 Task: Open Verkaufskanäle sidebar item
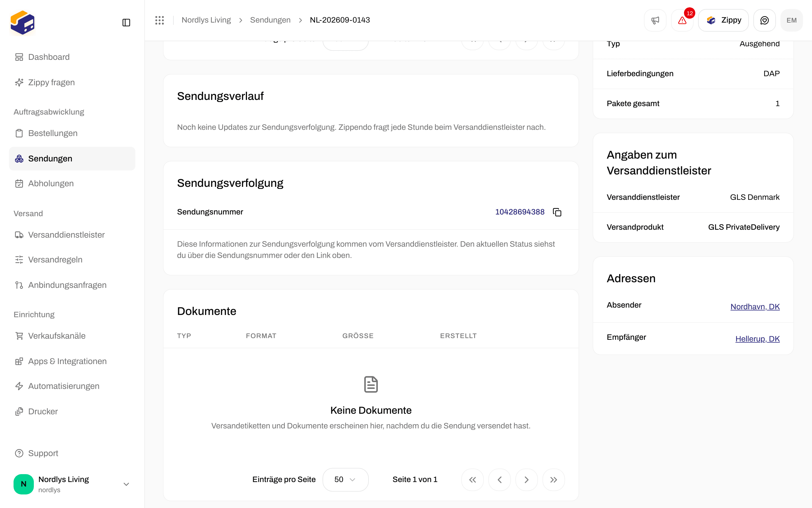72,336
